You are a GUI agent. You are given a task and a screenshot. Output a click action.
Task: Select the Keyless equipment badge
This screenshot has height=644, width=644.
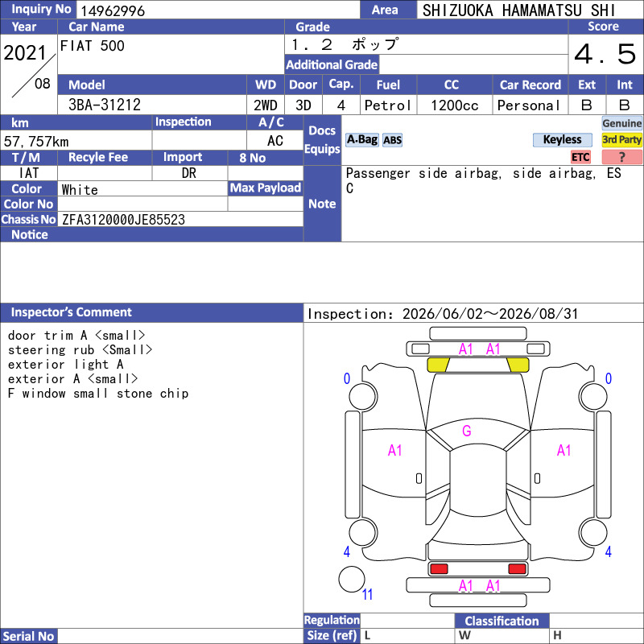pos(562,139)
